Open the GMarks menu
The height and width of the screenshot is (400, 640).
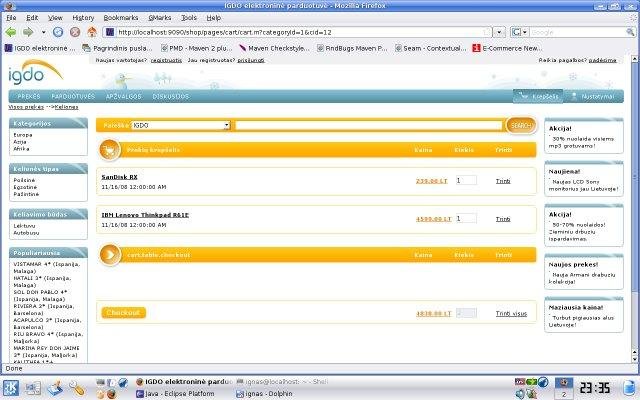point(160,18)
